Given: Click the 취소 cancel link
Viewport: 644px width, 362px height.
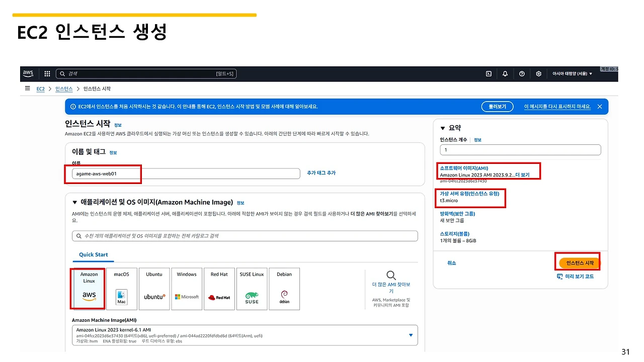Looking at the screenshot, I should click(x=451, y=262).
